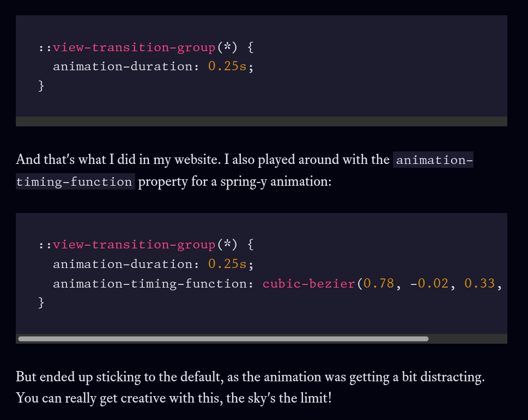
Task: Click "view-transition-group" selector in the first code block
Action: pos(134,47)
